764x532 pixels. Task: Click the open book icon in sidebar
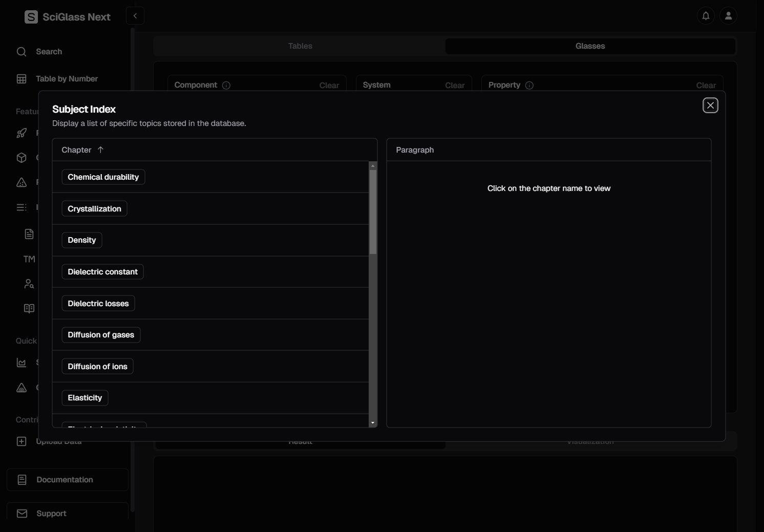click(x=29, y=308)
